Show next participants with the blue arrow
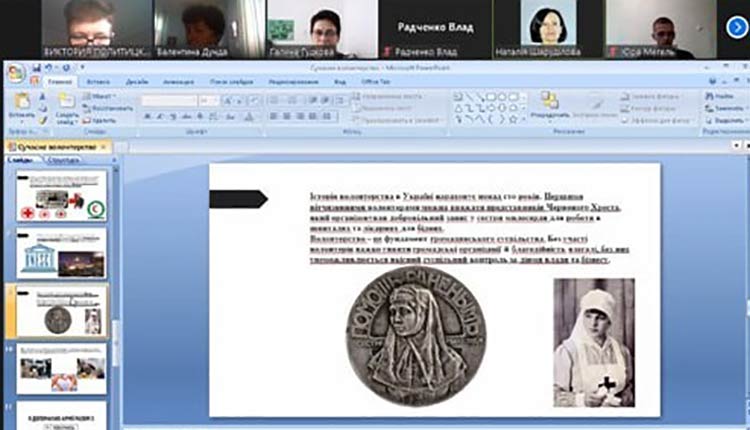 coord(736,27)
